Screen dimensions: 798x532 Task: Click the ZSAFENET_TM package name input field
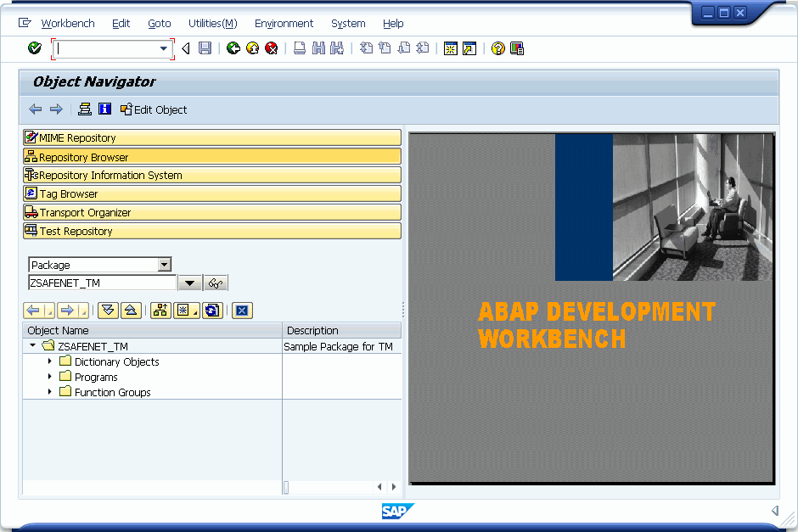[x=103, y=283]
